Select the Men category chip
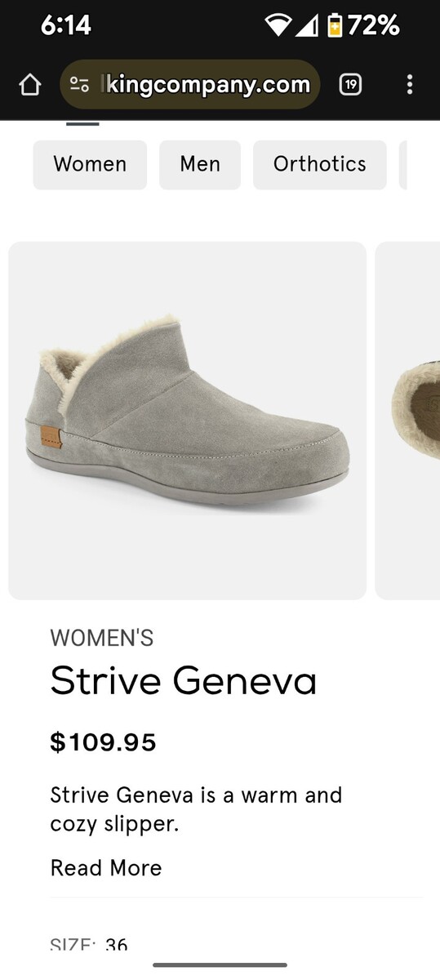 200,164
